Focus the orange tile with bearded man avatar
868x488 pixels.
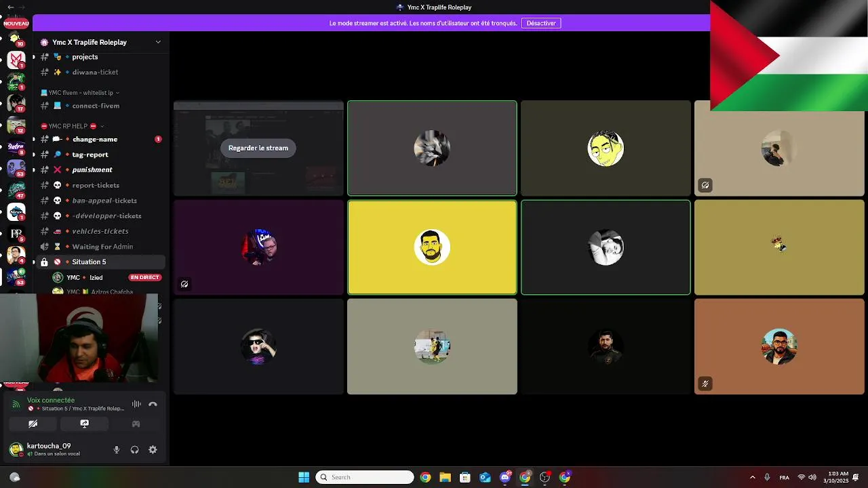click(779, 346)
